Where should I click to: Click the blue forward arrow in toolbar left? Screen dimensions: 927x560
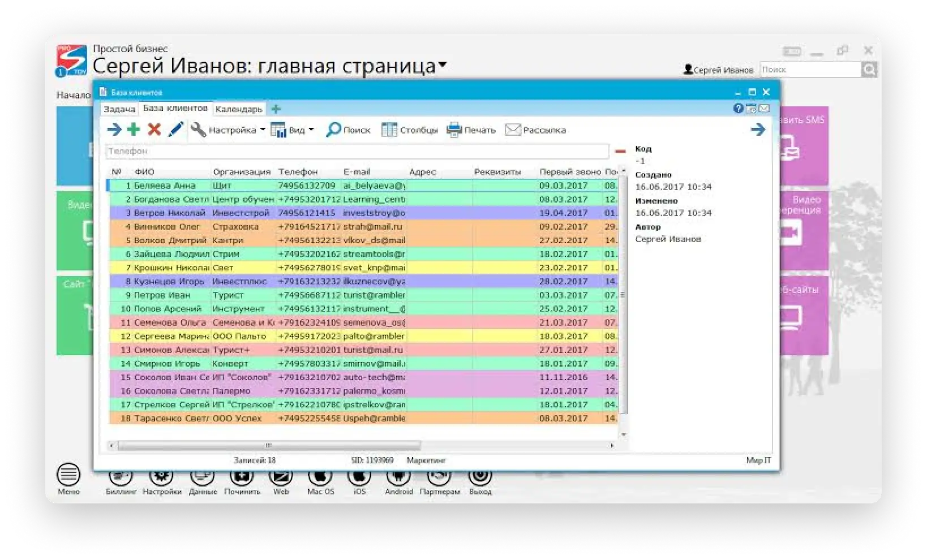point(114,130)
